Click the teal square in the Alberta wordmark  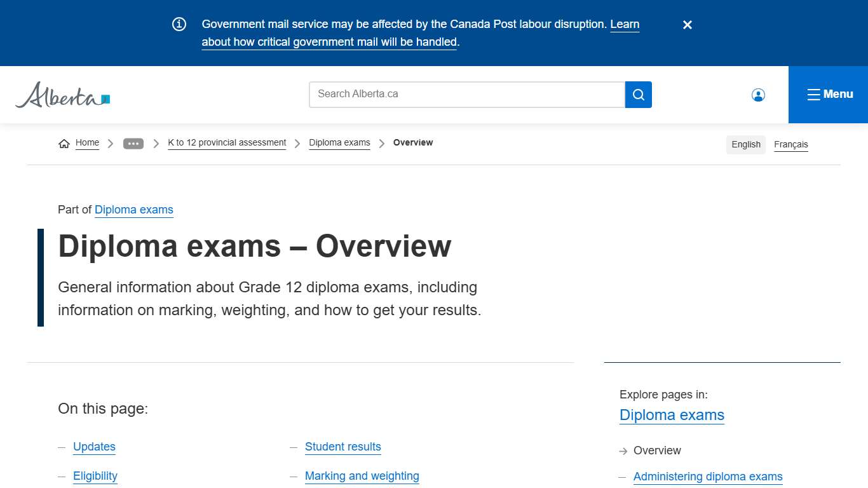coord(104,97)
